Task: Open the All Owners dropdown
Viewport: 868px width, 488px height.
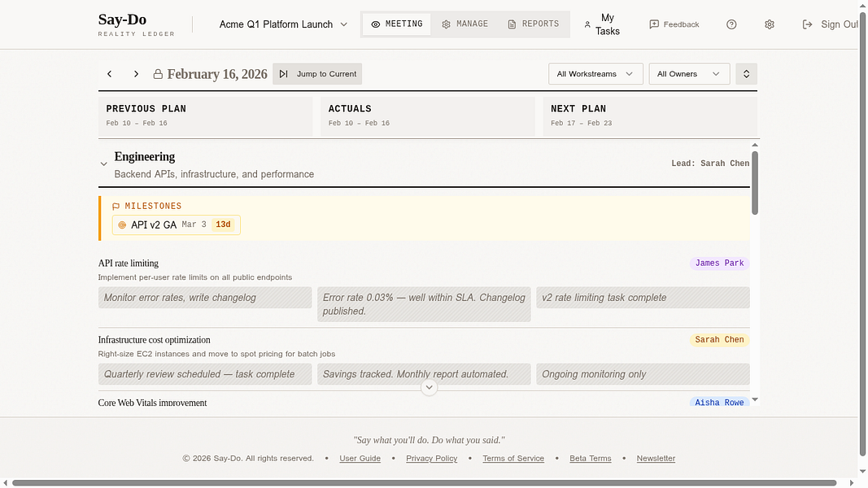Action: (689, 73)
